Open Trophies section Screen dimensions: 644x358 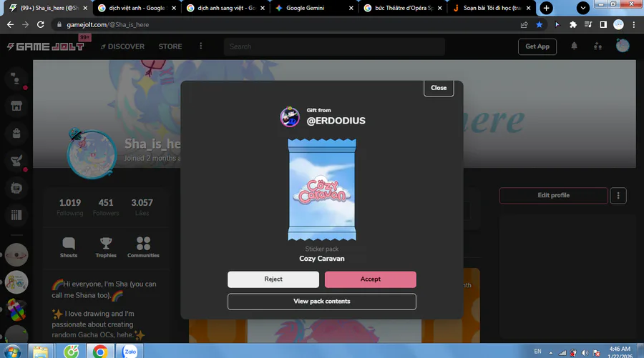(106, 247)
